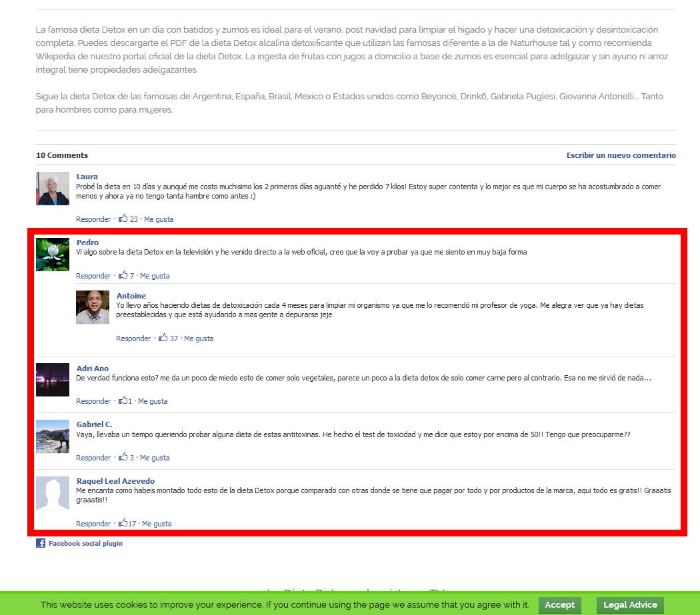This screenshot has width=700, height=615.
Task: Click the thumbs-up icon on Gabriel C.'s comment
Action: tap(123, 457)
